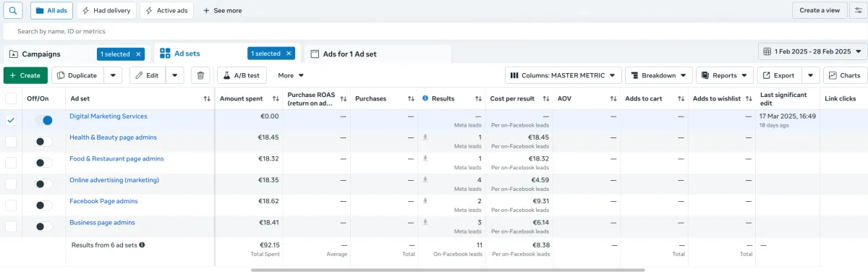
Task: Open the Breakdown dropdown
Action: coord(658,75)
